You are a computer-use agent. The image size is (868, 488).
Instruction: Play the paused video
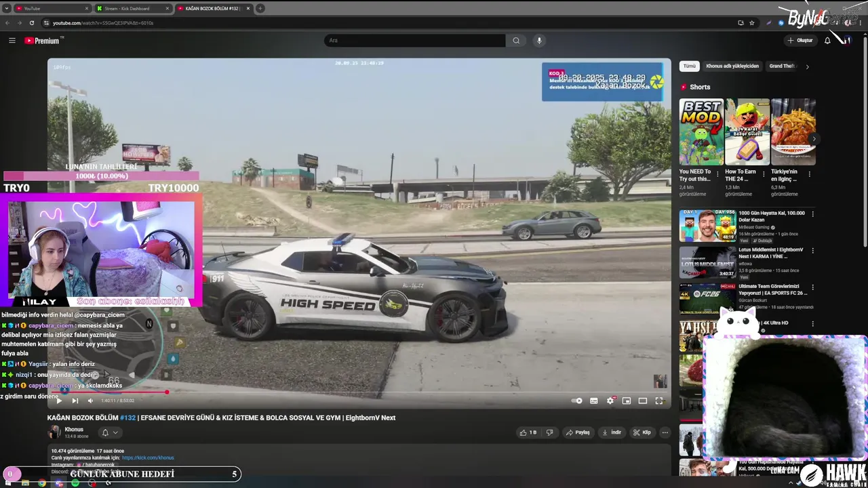pos(58,401)
